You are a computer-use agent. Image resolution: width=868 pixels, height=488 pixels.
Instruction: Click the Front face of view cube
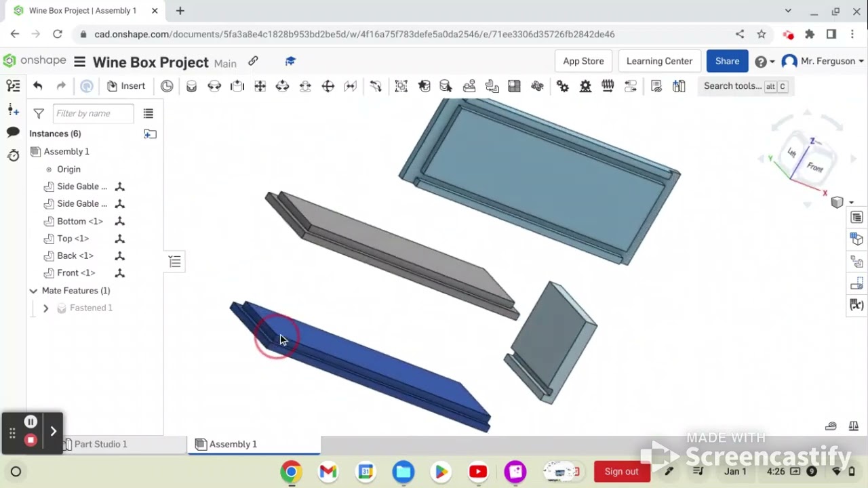(814, 167)
